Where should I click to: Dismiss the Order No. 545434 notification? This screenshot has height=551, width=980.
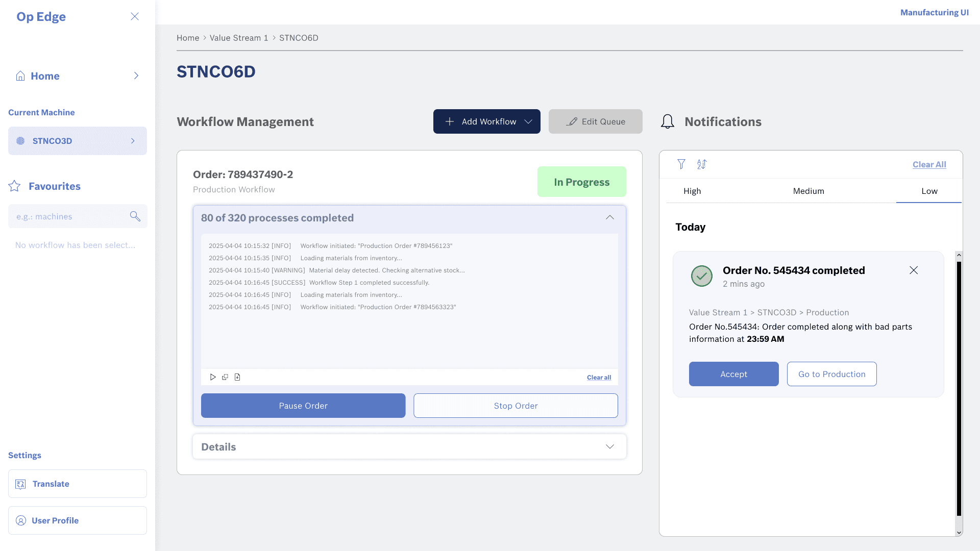tap(914, 270)
